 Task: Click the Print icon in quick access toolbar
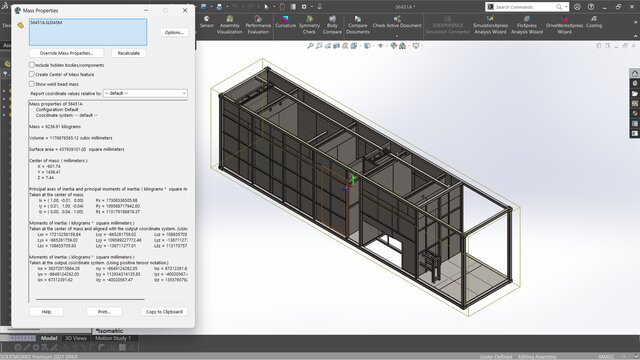[x=219, y=7]
